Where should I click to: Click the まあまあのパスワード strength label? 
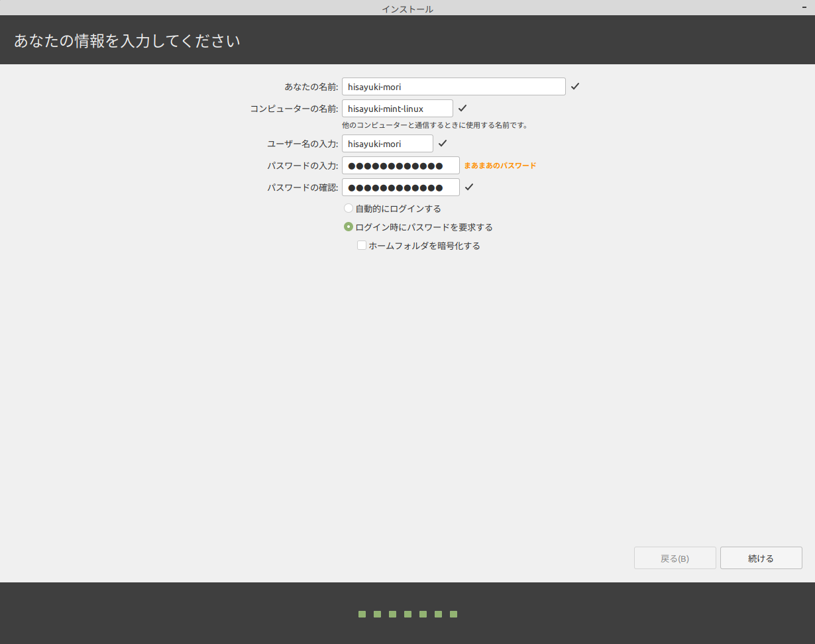(x=500, y=166)
